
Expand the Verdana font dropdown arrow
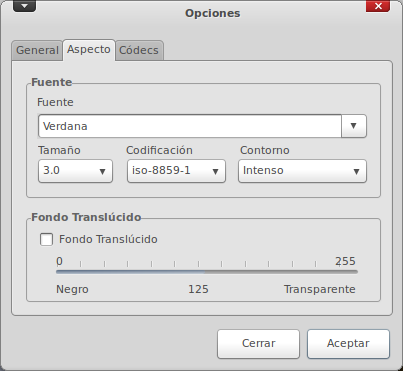coord(354,126)
